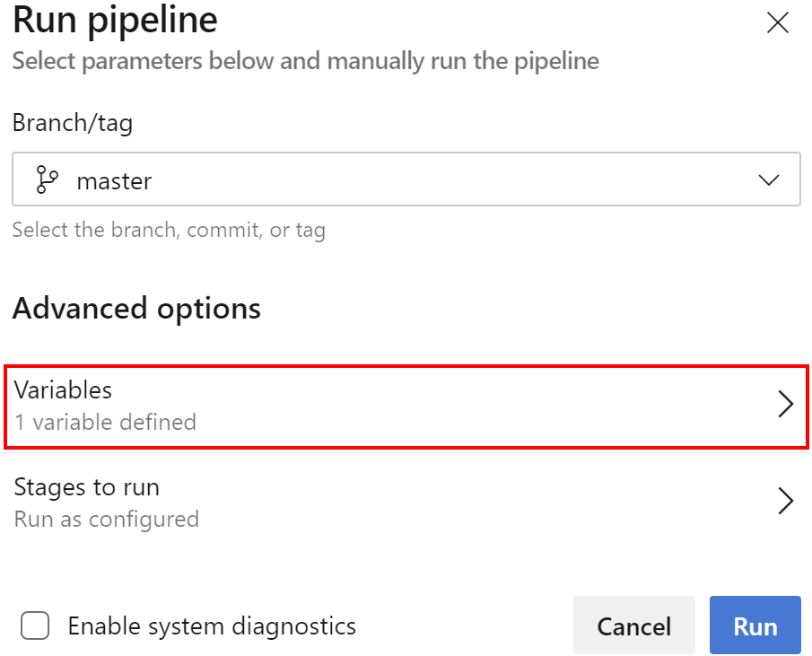Start the pipeline with the Run button
The height and width of the screenshot is (656, 812).
pos(755,625)
